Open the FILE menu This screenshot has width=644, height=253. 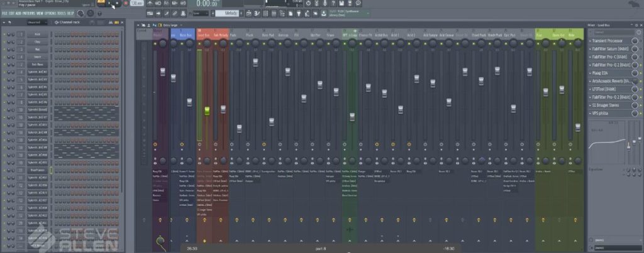pyautogui.click(x=4, y=14)
